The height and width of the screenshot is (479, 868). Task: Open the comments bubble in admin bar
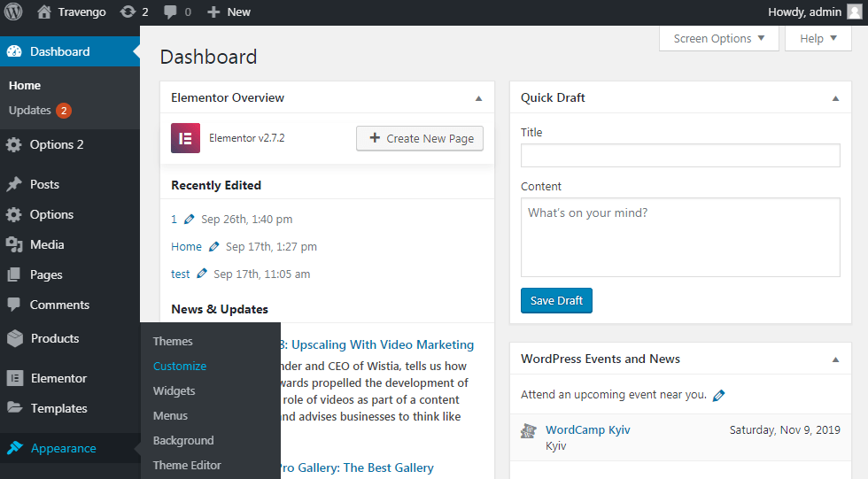pos(170,12)
